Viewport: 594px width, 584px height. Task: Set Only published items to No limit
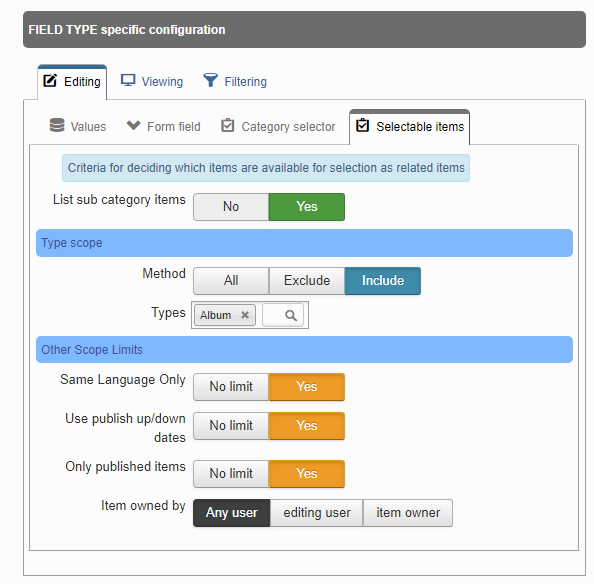click(x=231, y=473)
